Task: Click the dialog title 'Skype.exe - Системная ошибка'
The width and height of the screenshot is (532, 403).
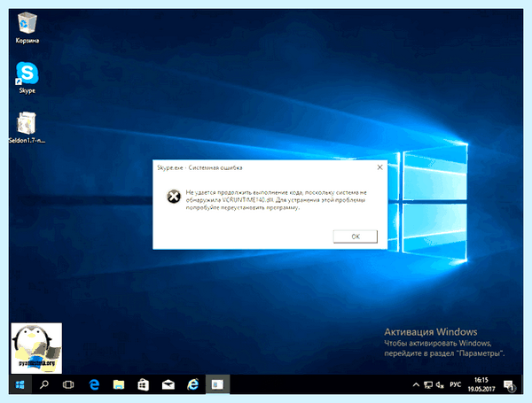Action: coord(199,167)
